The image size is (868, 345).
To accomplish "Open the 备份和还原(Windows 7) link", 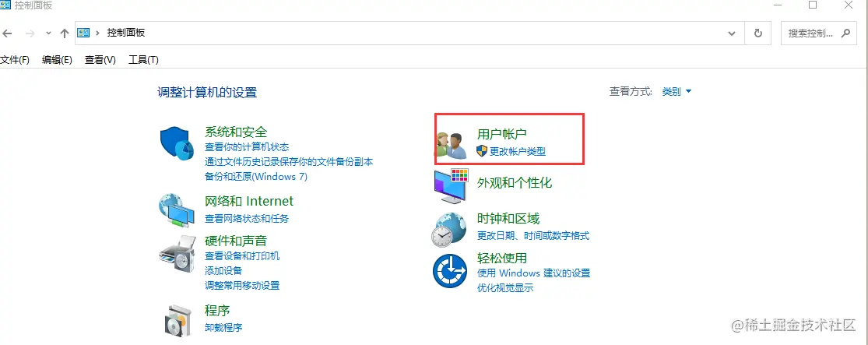I will (x=256, y=177).
